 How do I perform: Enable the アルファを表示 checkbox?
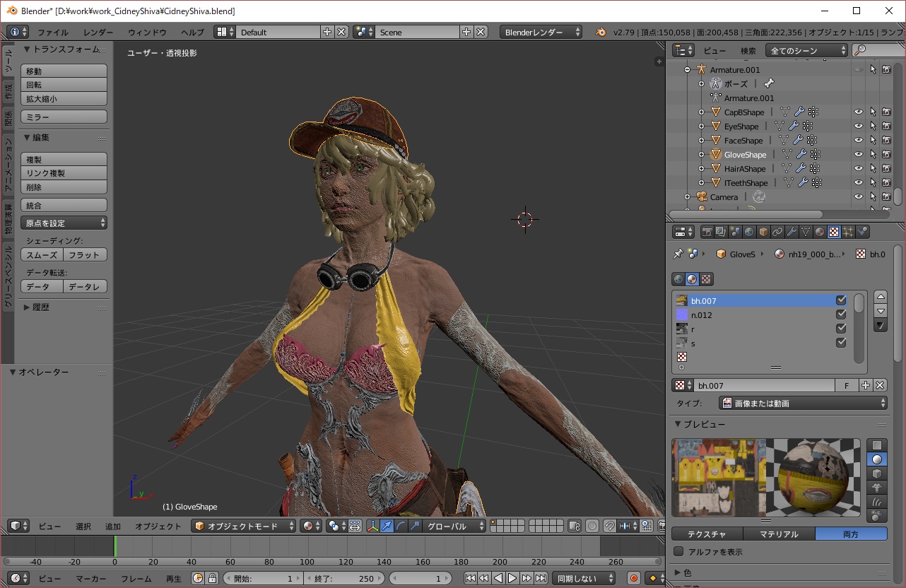[679, 551]
